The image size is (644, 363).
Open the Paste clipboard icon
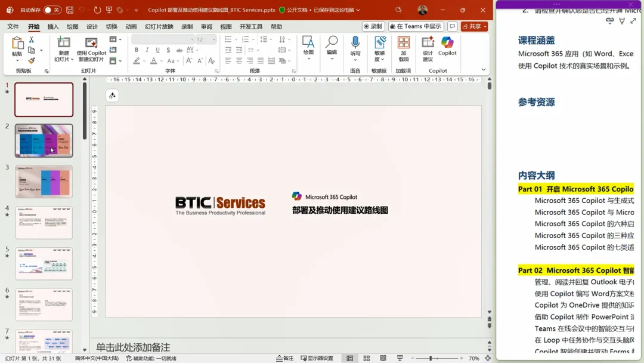[17, 43]
